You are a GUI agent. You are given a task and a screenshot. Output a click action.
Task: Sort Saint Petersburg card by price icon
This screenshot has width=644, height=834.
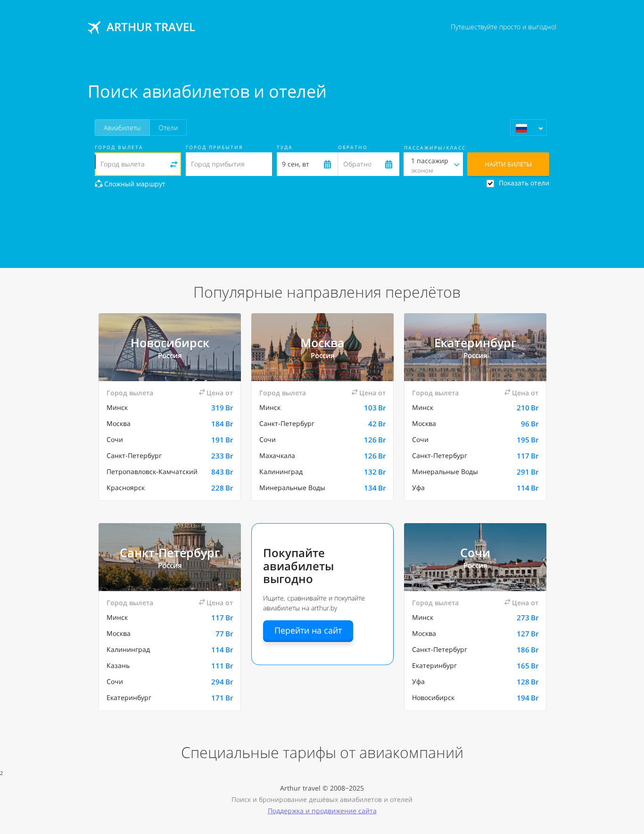point(202,602)
